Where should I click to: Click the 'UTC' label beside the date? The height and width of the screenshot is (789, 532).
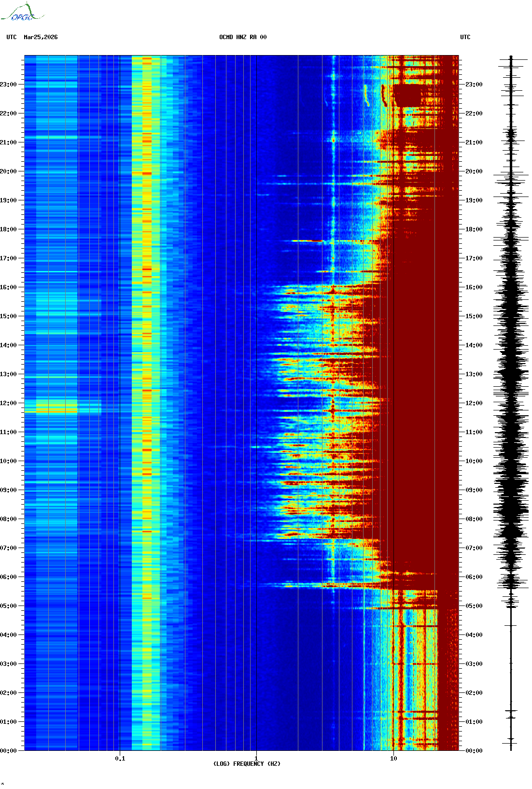[x=12, y=37]
